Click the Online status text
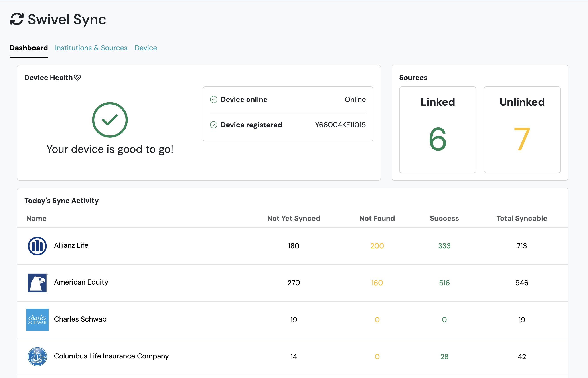This screenshot has width=588, height=378. point(355,99)
